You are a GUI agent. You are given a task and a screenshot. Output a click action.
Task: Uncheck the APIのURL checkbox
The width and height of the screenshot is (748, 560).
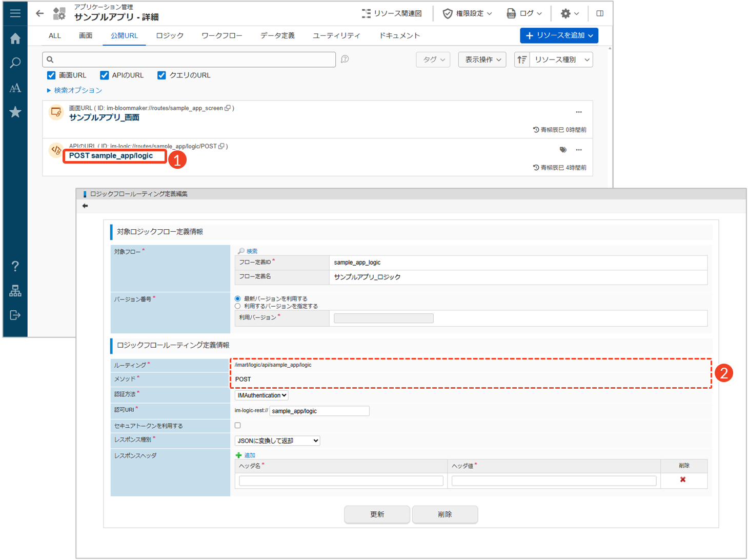[x=105, y=75]
